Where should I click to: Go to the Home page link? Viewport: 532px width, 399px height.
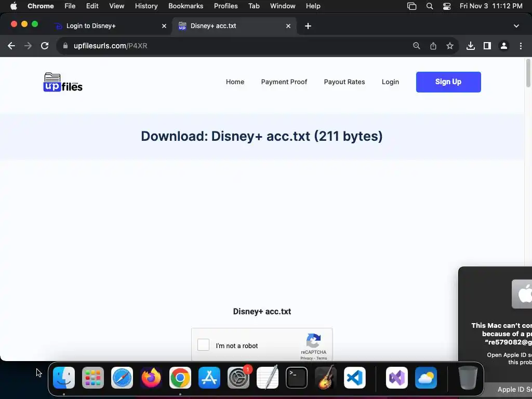tap(235, 82)
